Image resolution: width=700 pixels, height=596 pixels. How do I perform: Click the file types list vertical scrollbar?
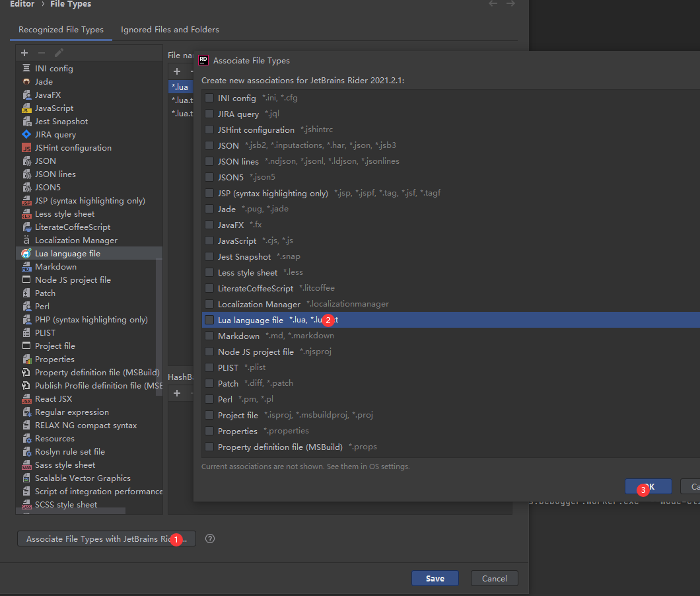pos(158,326)
